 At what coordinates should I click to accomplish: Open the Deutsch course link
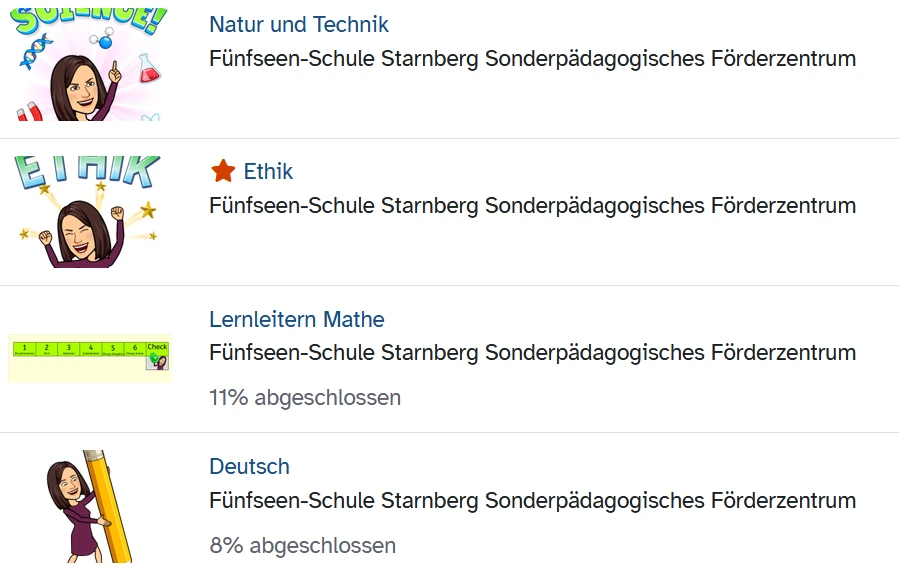[249, 467]
